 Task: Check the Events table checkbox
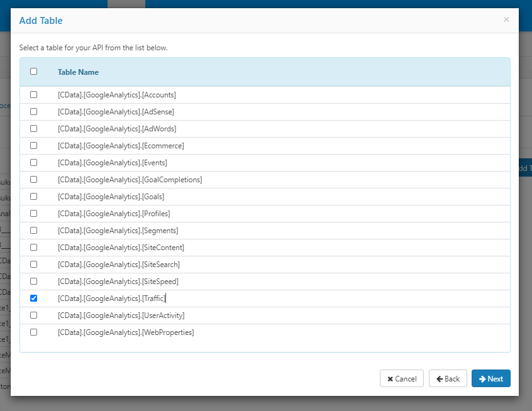(33, 162)
